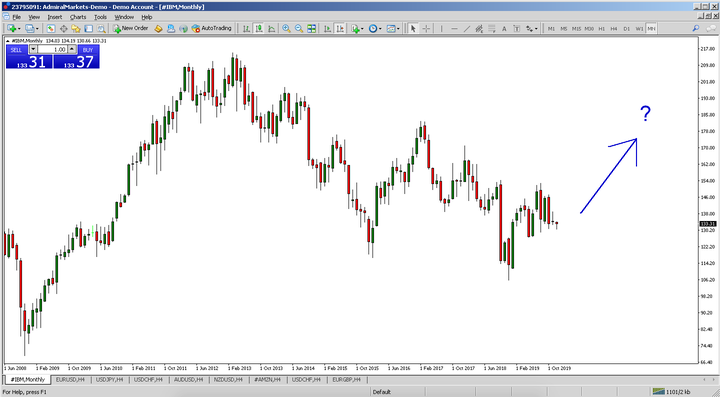Screen dimensions: 720x397
Task: Collapse the one-click trading panel triangle
Action: (8, 41)
